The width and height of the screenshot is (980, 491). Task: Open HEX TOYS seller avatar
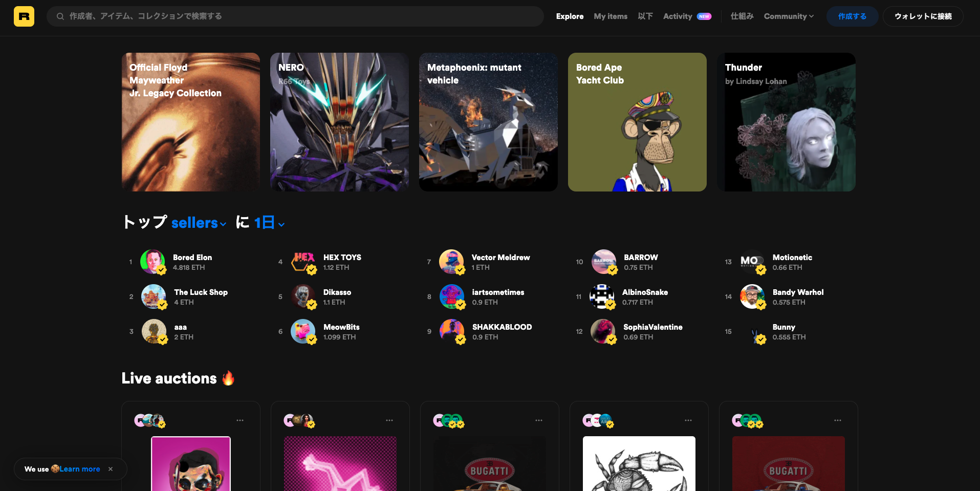click(x=303, y=262)
